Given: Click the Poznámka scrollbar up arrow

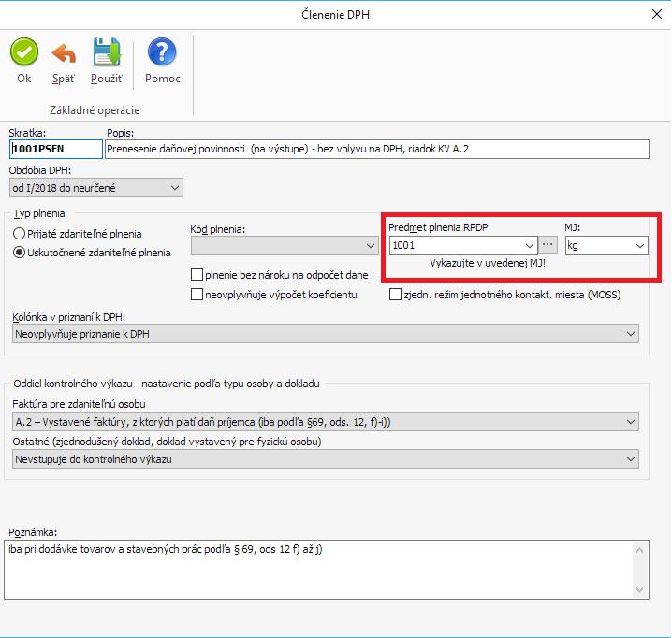Looking at the screenshot, I should [640, 550].
